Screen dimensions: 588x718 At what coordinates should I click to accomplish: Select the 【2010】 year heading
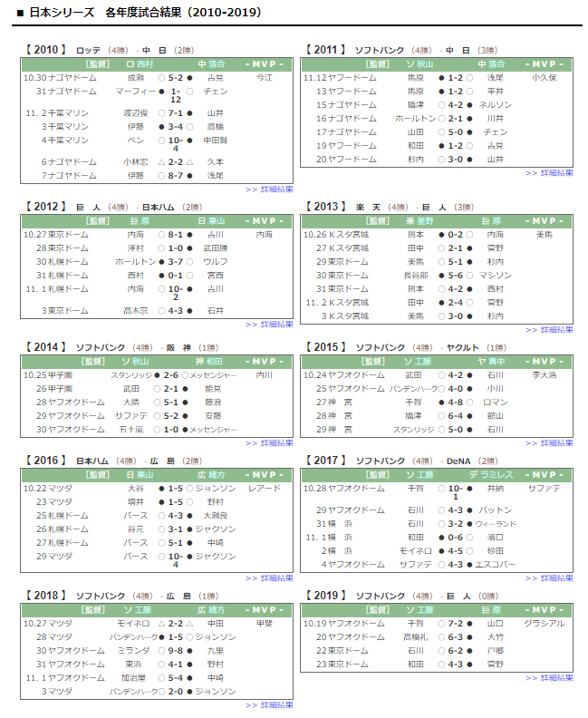click(46, 50)
